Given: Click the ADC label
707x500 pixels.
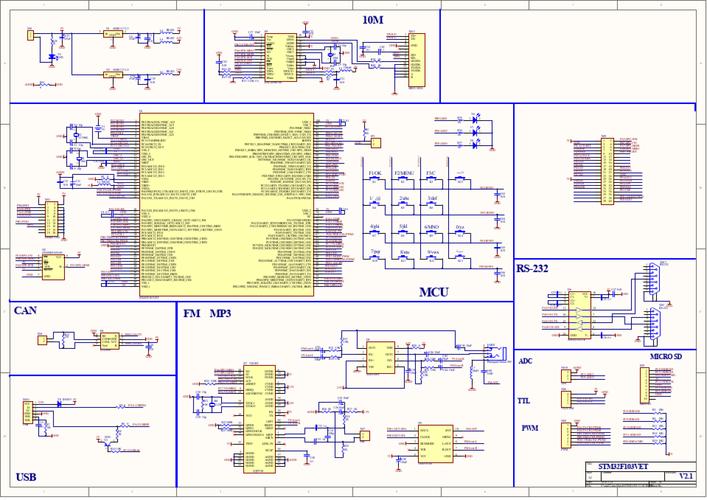Looking at the screenshot, I should pos(525,361).
